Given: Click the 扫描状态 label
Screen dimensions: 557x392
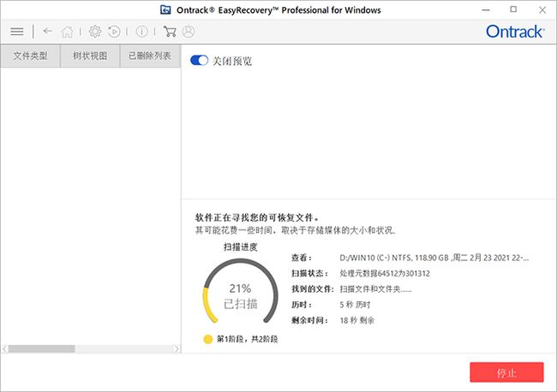Looking at the screenshot, I should click(309, 274).
